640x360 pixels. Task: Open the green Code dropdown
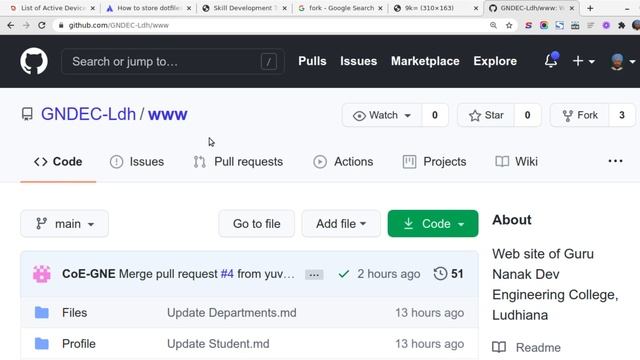[x=433, y=224]
